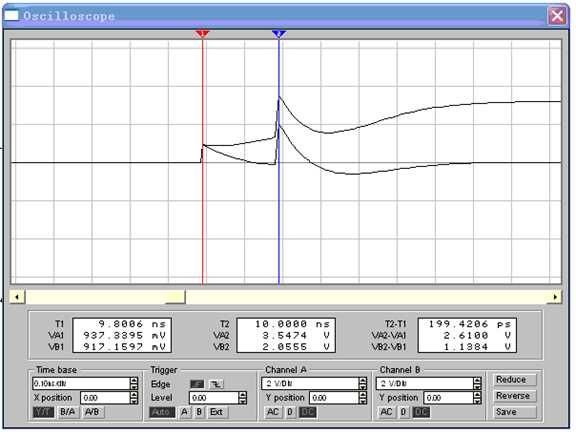Click Channel B scale stepper arrows
This screenshot has height=434, width=576.
[x=478, y=384]
